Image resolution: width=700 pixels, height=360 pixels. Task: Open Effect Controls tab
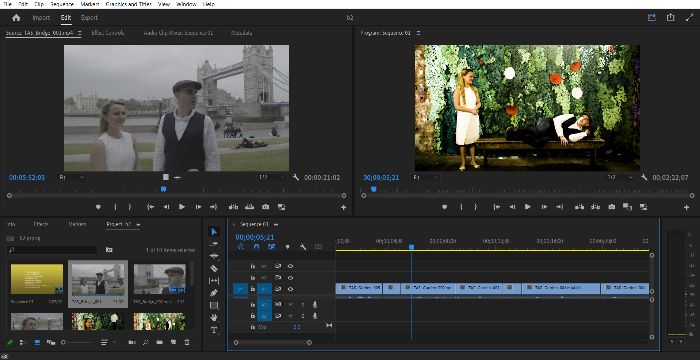tap(108, 33)
